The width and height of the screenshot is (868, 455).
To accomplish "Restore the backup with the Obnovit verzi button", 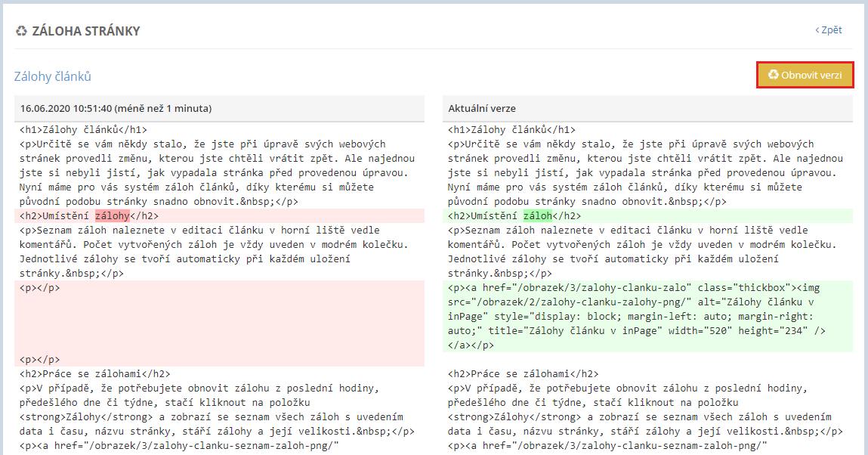I will point(805,75).
